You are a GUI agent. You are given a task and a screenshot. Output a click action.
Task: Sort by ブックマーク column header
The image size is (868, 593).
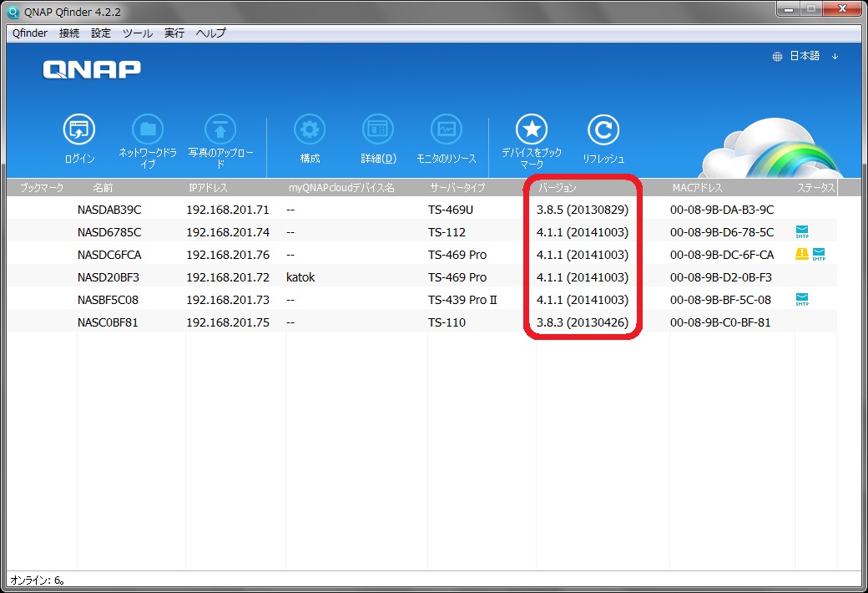(42, 188)
